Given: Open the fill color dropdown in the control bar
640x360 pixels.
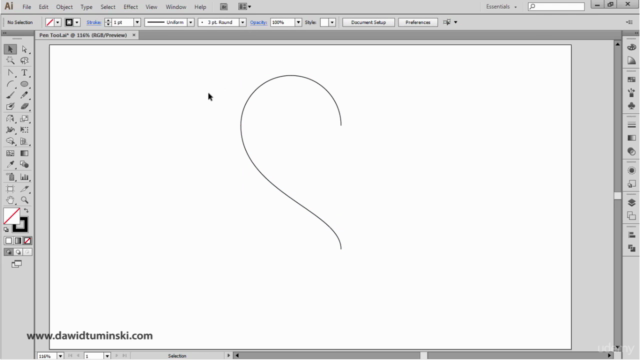Looking at the screenshot, I should [58, 22].
